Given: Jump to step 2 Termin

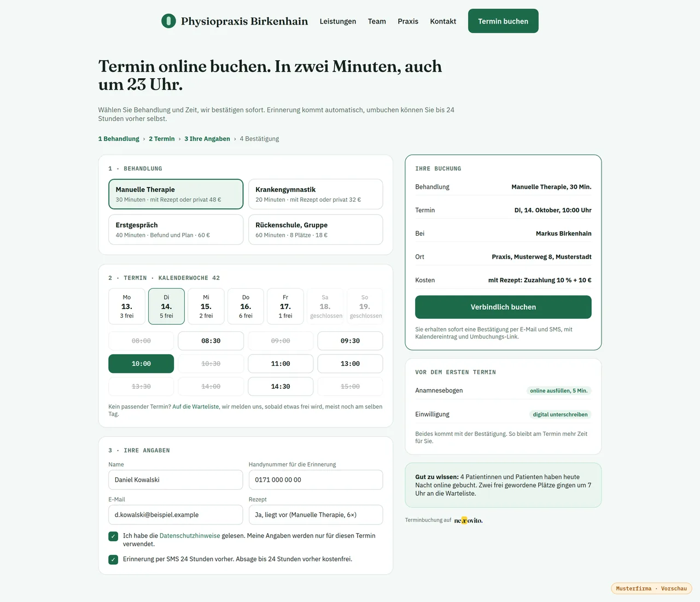Looking at the screenshot, I should (x=162, y=139).
